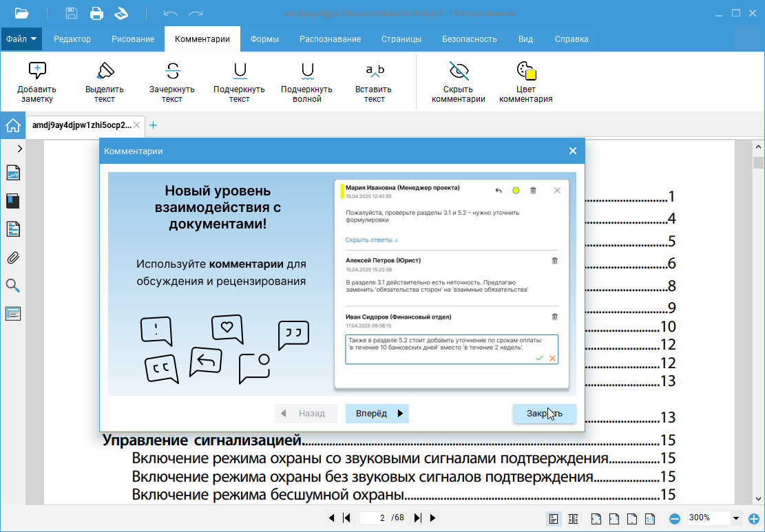765x532 pixels.
Task: Switch to two-page view mode
Action: tap(573, 518)
